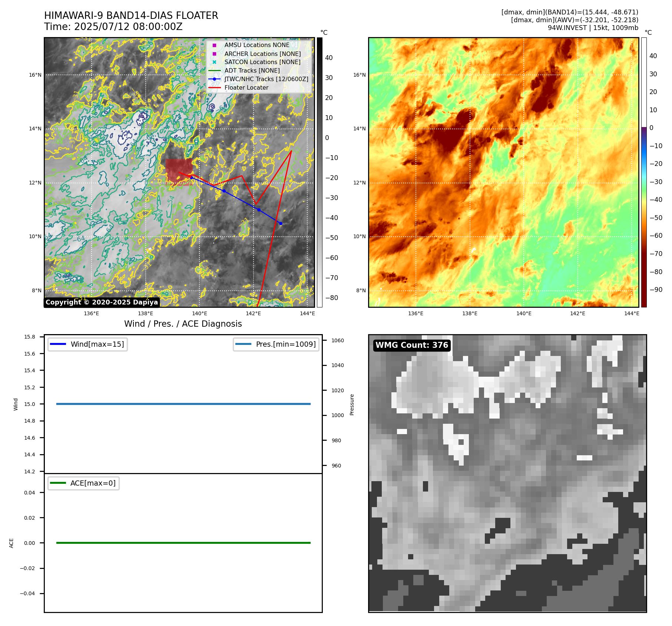Click the 0.04 tick on ACE axis
Image resolution: width=672 pixels, height=626 pixels.
click(x=30, y=493)
